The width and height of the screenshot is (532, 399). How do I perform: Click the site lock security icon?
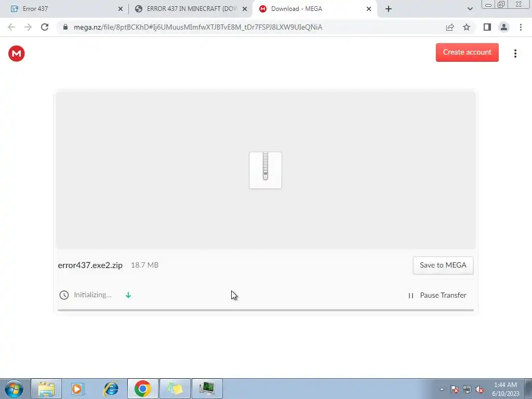65,27
